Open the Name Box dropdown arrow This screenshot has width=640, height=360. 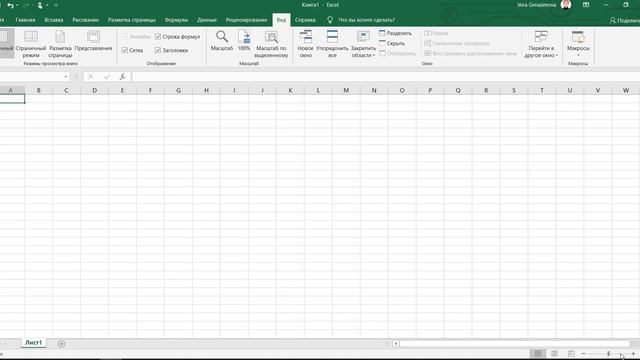point(66,77)
